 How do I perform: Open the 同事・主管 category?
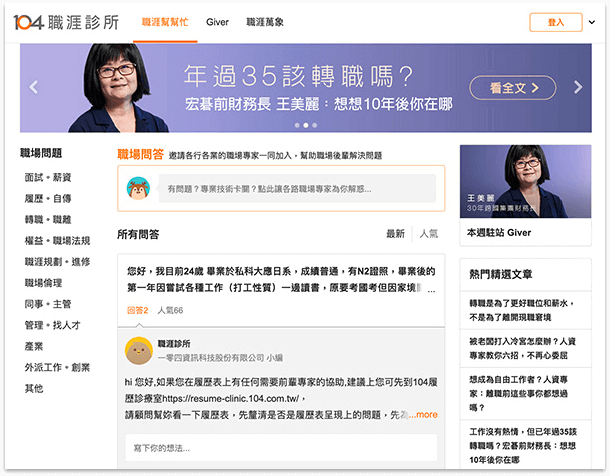[x=48, y=304]
